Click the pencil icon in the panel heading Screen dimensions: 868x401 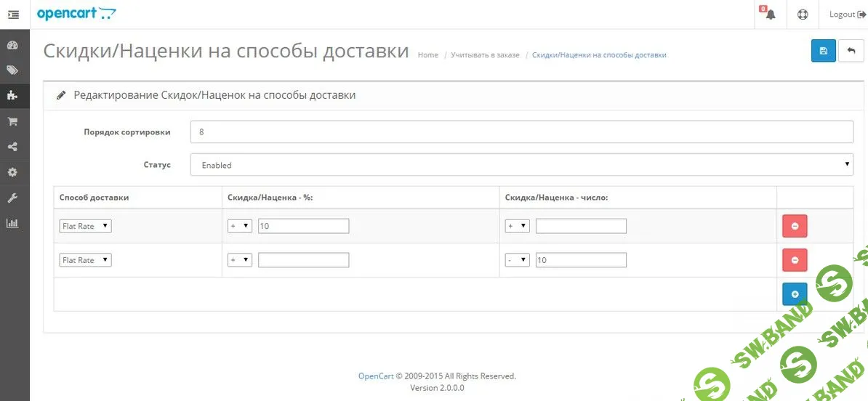[61, 95]
